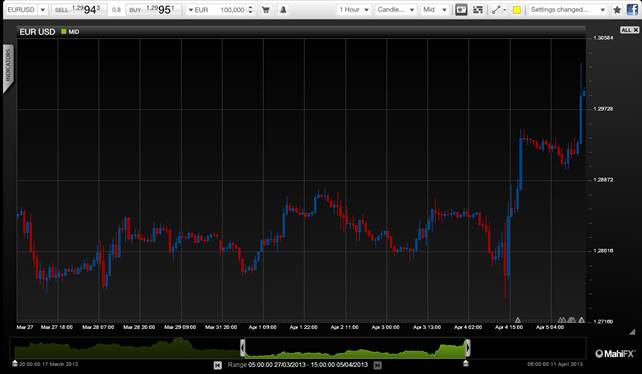Click the 100,000 trade amount field
Screen dimensions: 642x374
pyautogui.click(x=232, y=9)
